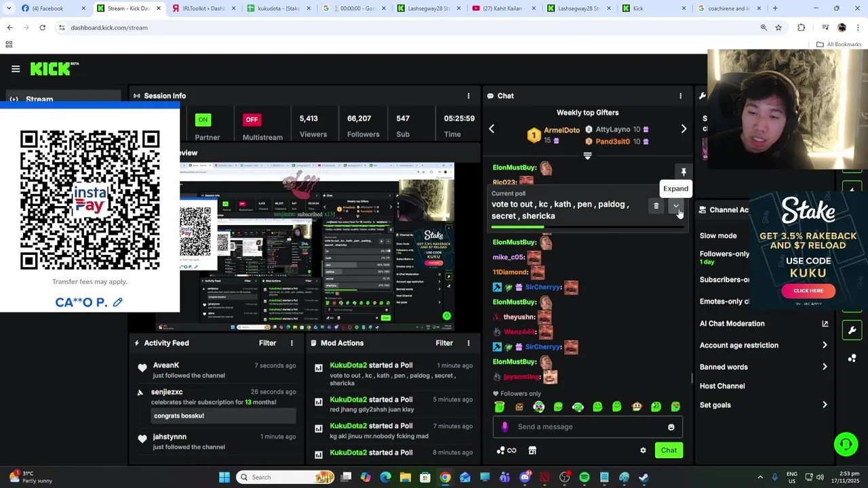The image size is (868, 488).
Task: Click the green wrench sidebar icon
Action: click(x=852, y=331)
